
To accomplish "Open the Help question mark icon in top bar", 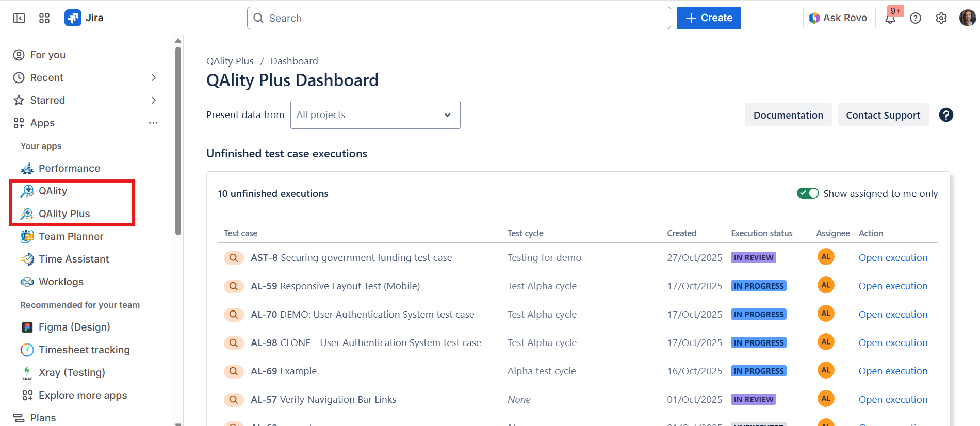I will (916, 19).
